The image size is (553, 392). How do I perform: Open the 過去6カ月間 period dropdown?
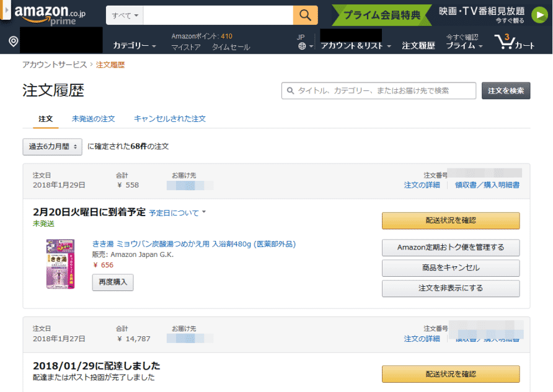point(53,147)
